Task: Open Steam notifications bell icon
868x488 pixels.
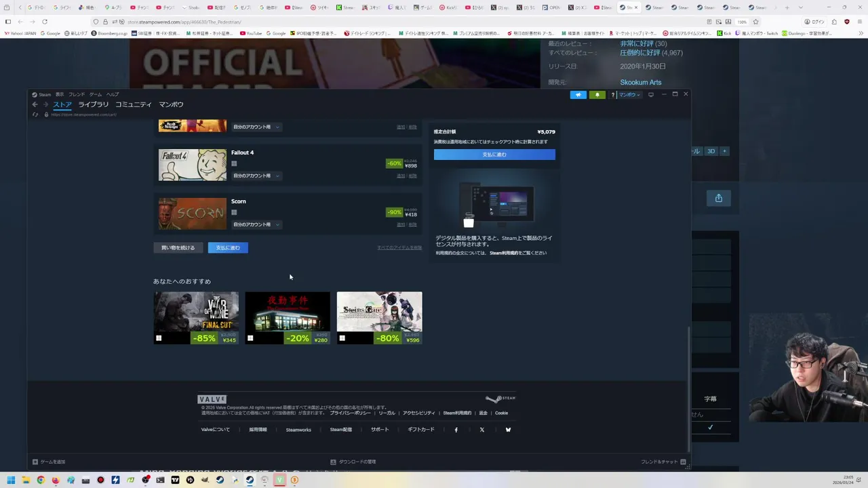Action: click(597, 95)
